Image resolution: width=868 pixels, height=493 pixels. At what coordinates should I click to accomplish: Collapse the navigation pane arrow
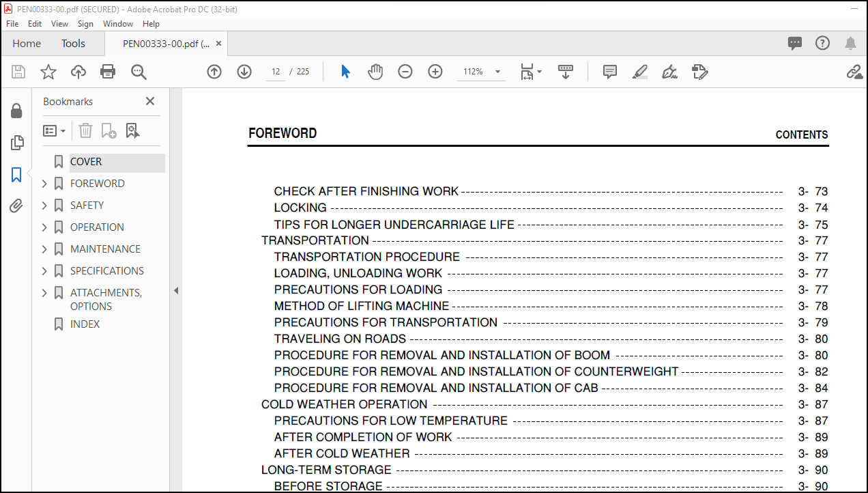pyautogui.click(x=175, y=291)
